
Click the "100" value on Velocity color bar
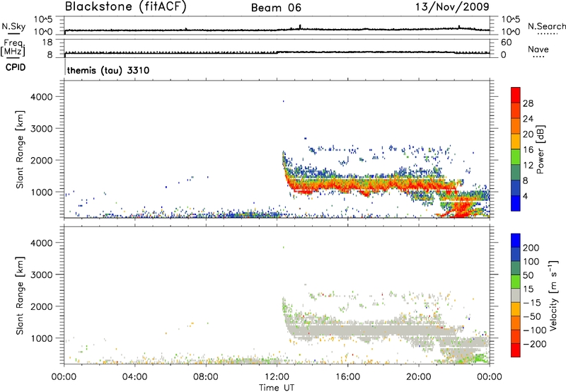[x=531, y=262]
